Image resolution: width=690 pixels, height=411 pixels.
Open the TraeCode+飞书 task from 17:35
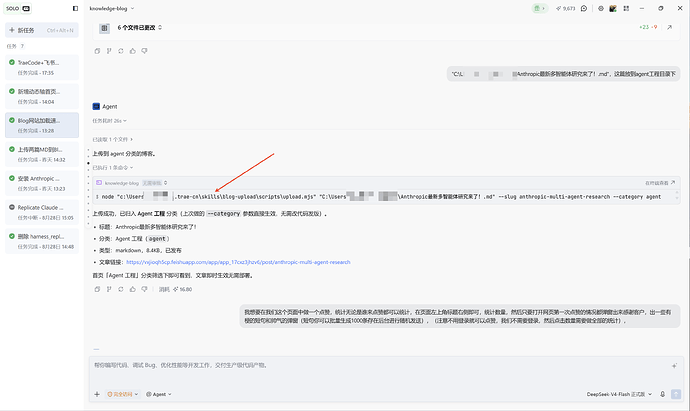tap(42, 67)
